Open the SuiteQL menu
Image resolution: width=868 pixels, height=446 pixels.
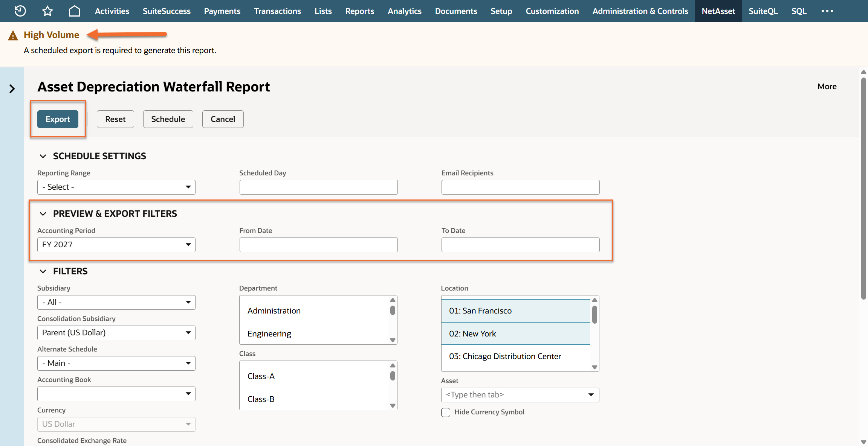pyautogui.click(x=763, y=11)
